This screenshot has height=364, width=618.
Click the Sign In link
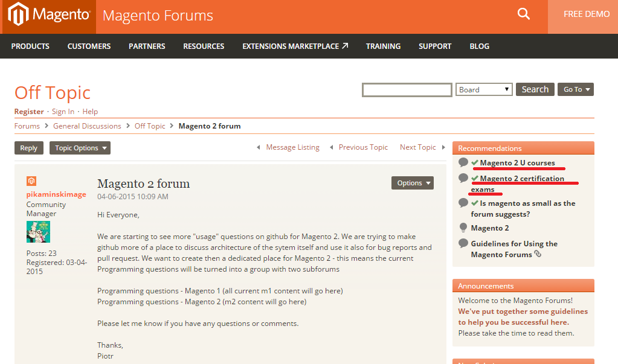pyautogui.click(x=63, y=112)
